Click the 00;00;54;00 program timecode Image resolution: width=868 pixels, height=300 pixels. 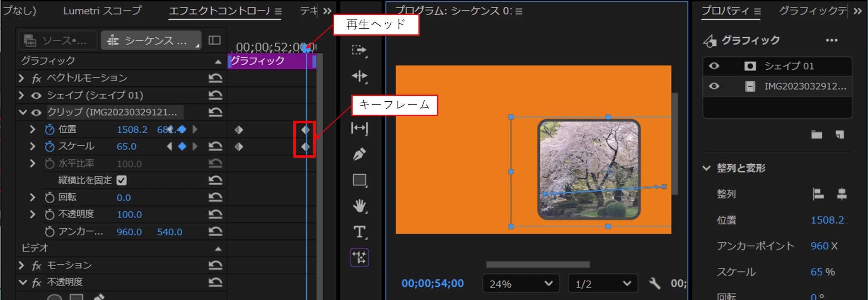pos(433,283)
